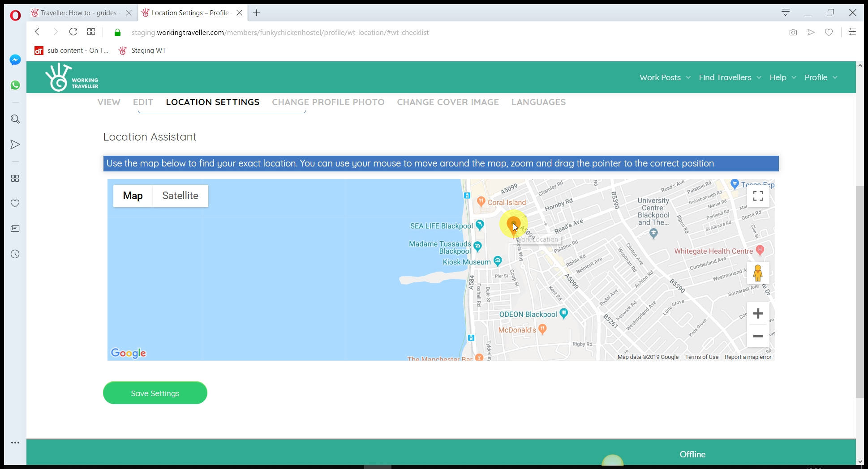Open the sub content On T... bookmark
The height and width of the screenshot is (469, 868).
click(x=72, y=51)
